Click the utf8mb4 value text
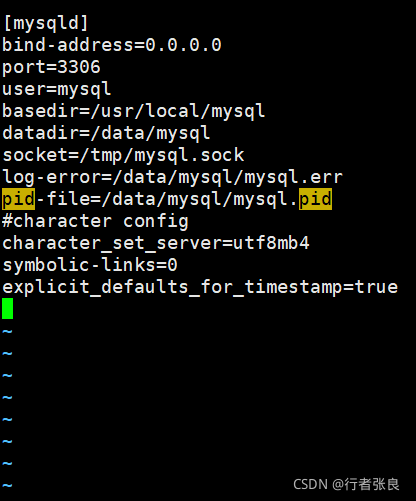The image size is (416, 501). pyautogui.click(x=271, y=243)
